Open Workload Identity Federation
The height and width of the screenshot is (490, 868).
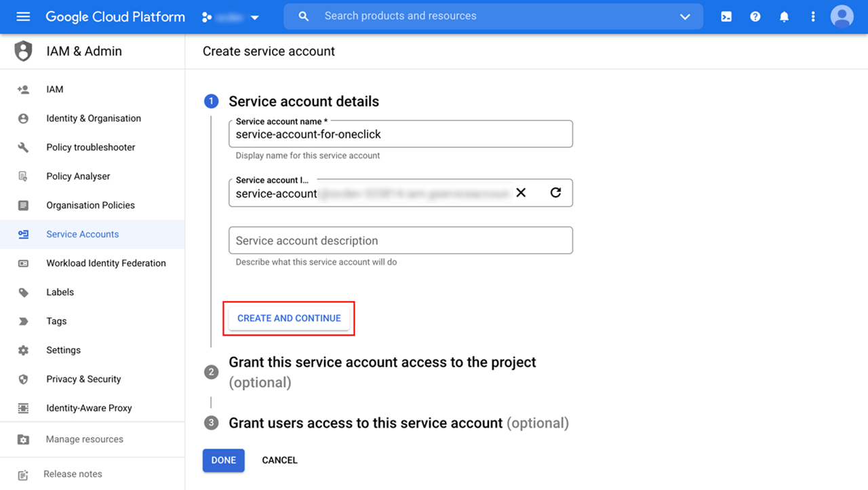click(92, 263)
